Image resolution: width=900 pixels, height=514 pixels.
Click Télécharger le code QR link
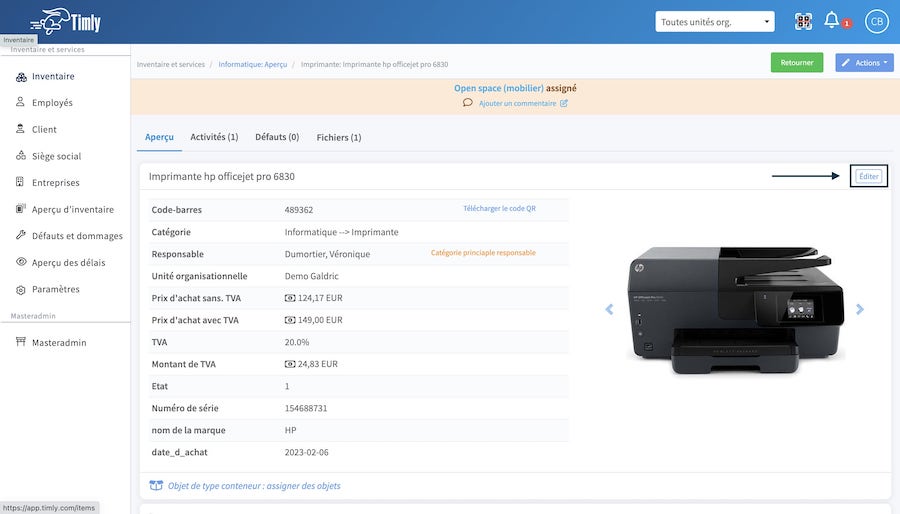(x=499, y=209)
